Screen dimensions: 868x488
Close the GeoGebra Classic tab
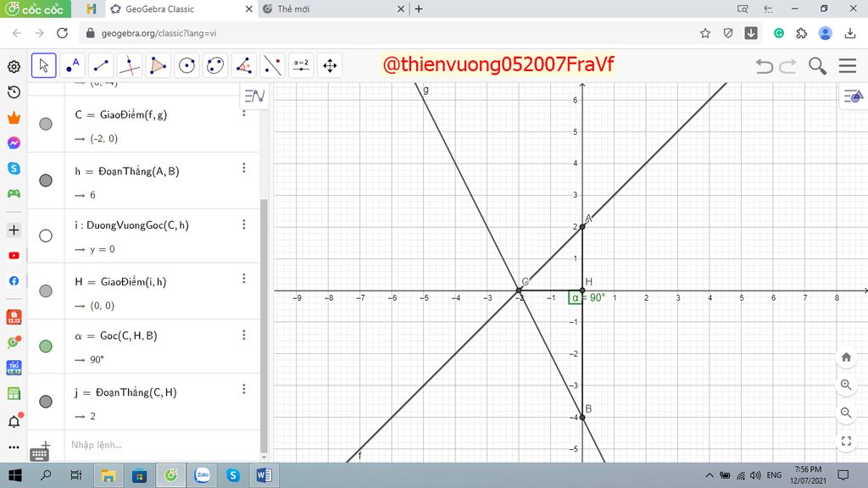point(248,8)
